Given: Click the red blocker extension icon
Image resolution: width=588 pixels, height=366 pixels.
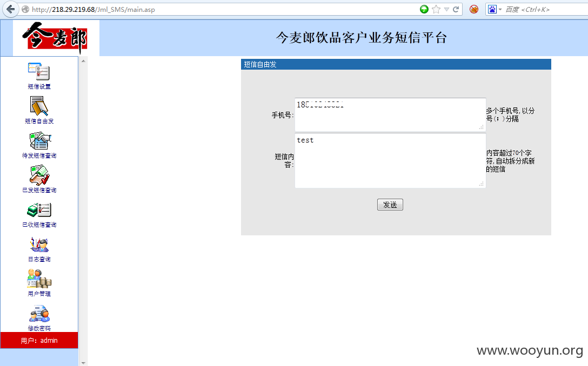Looking at the screenshot, I should pos(474,9).
